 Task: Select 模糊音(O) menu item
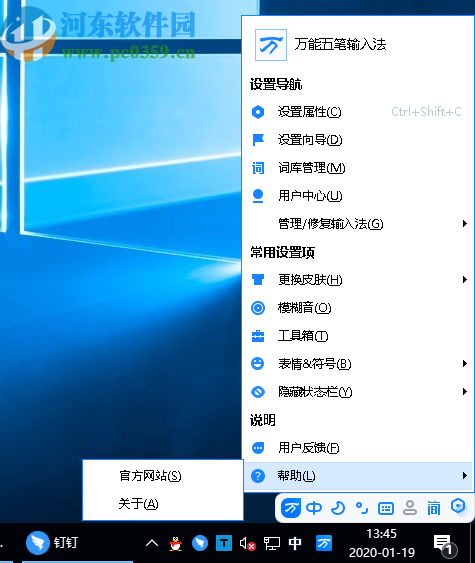coord(358,308)
